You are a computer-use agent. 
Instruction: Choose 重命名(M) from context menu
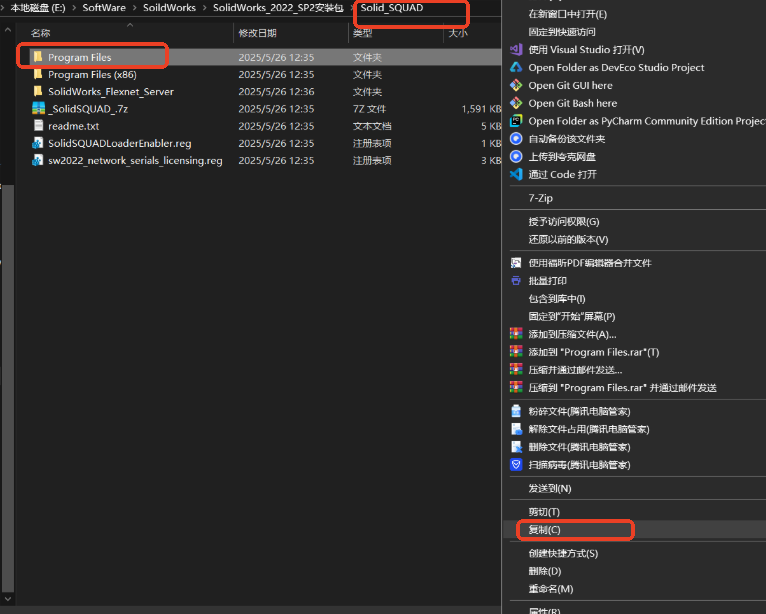551,589
